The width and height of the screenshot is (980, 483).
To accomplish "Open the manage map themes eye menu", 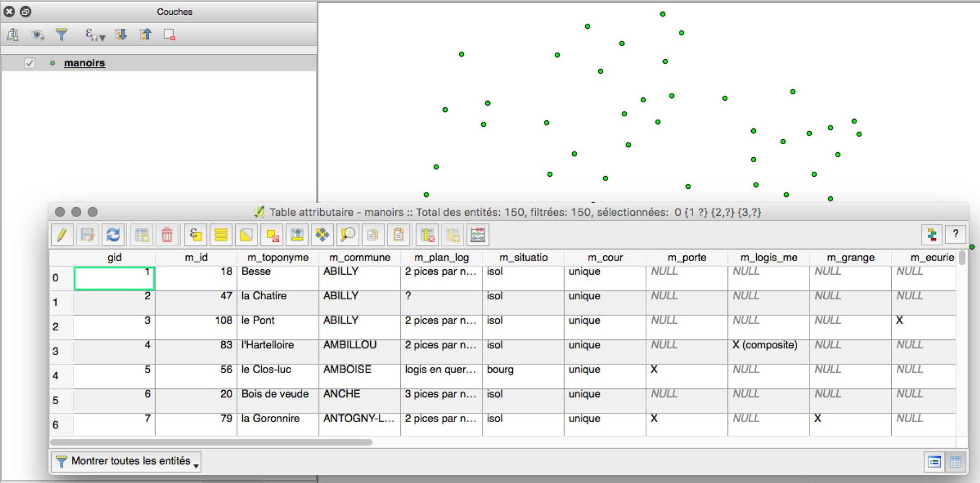I will click(x=38, y=35).
